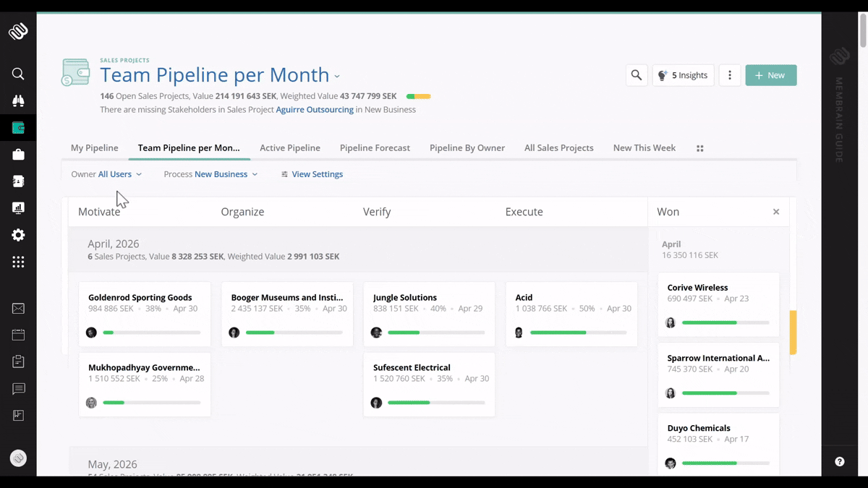868x488 pixels.
Task: Open the settings gear icon
Action: pos(18,235)
